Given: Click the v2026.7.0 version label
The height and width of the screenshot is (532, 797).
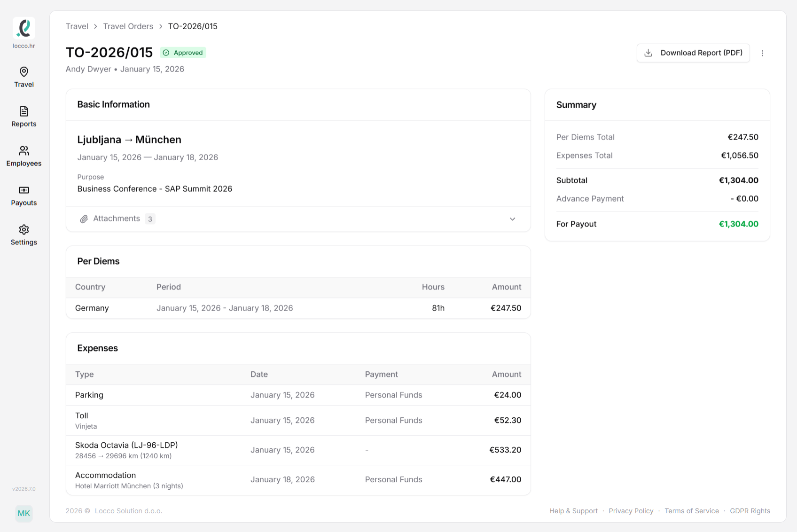Looking at the screenshot, I should pos(24,489).
